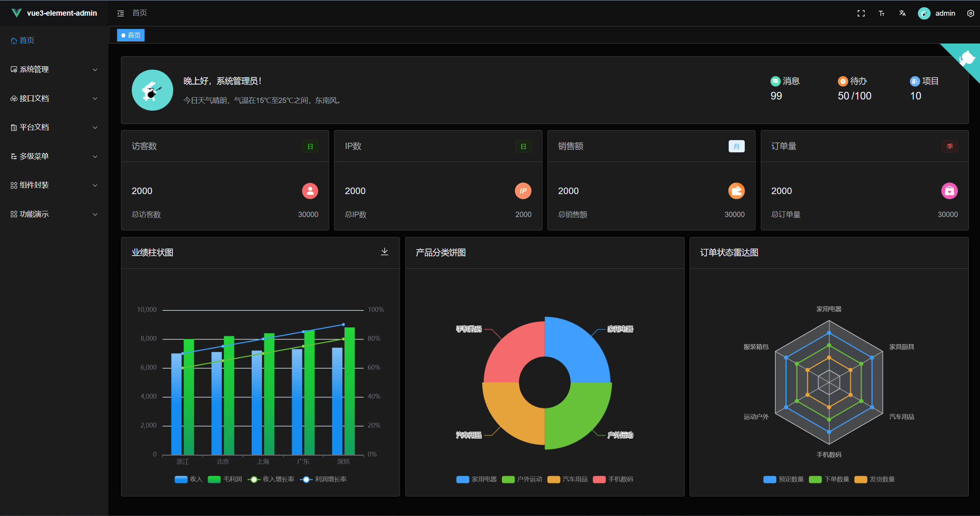Viewport: 980px width, 516px height.
Task: Collapse the sidebar with hamburger icon
Action: (120, 13)
